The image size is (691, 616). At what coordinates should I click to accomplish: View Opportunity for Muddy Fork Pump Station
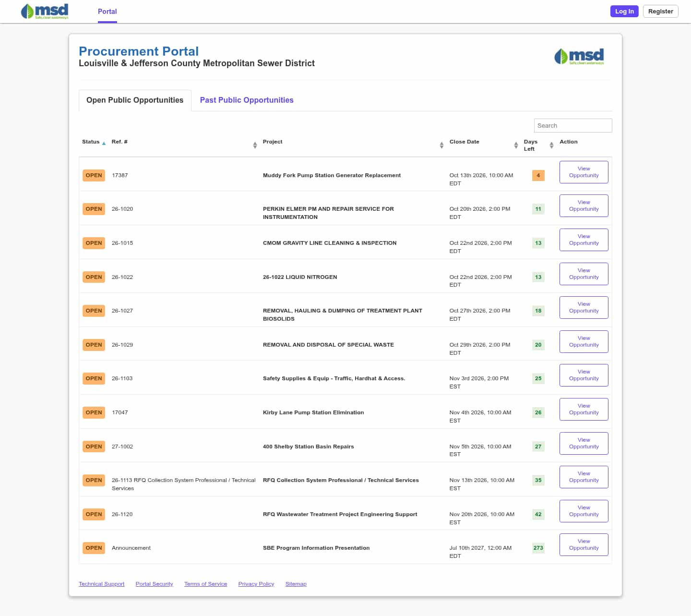584,172
